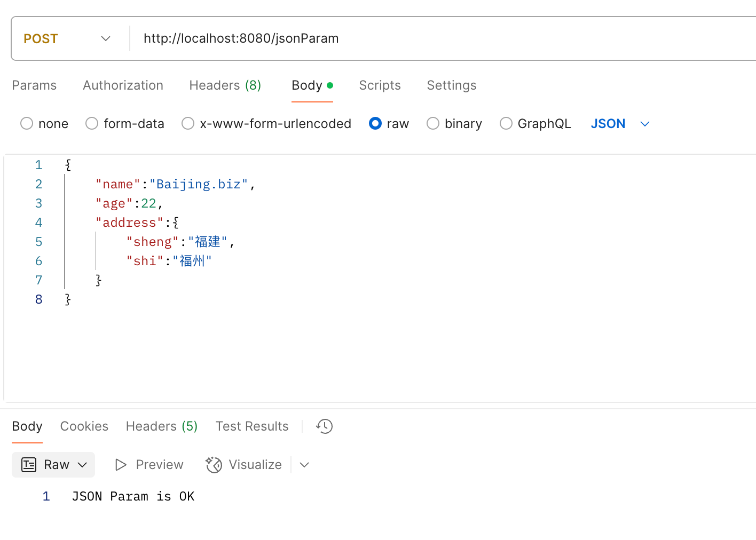Click the closing brace on line 7

[x=98, y=280]
